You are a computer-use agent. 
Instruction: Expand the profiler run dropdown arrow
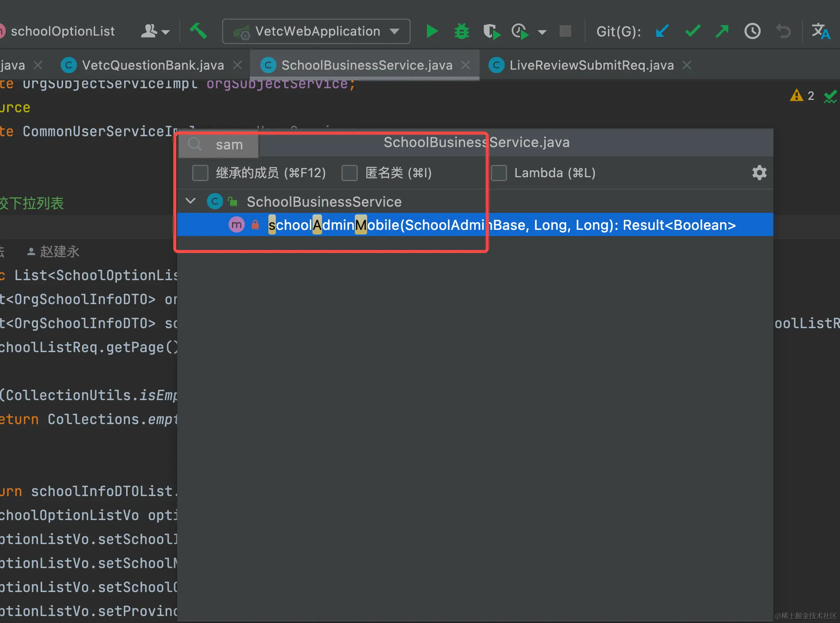542,32
